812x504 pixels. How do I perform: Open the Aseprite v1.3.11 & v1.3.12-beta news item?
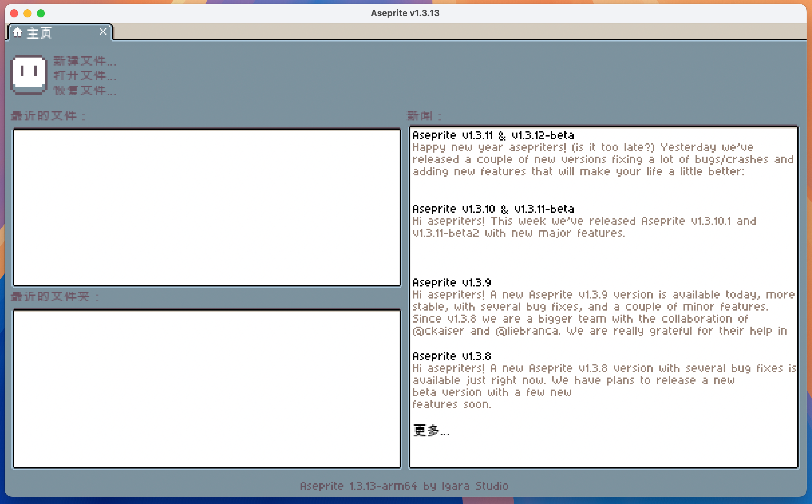pos(493,136)
